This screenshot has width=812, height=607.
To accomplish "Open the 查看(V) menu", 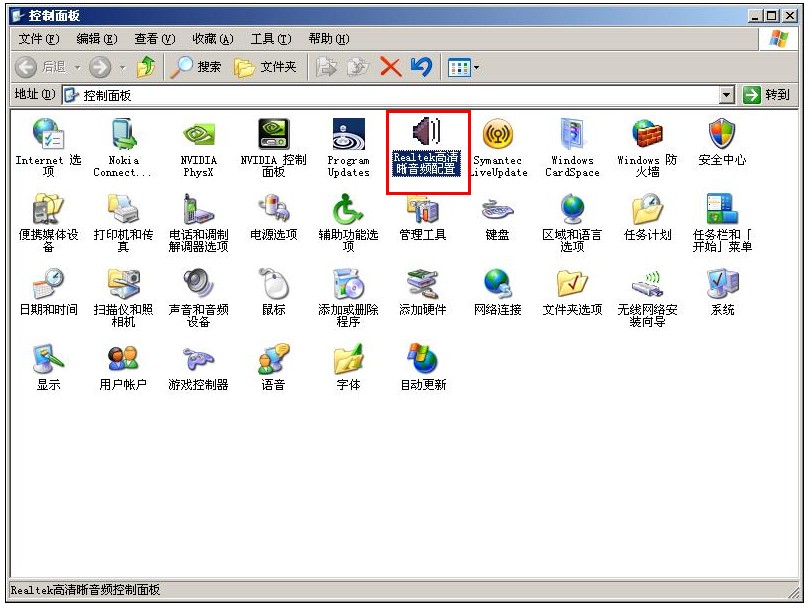I will point(155,39).
